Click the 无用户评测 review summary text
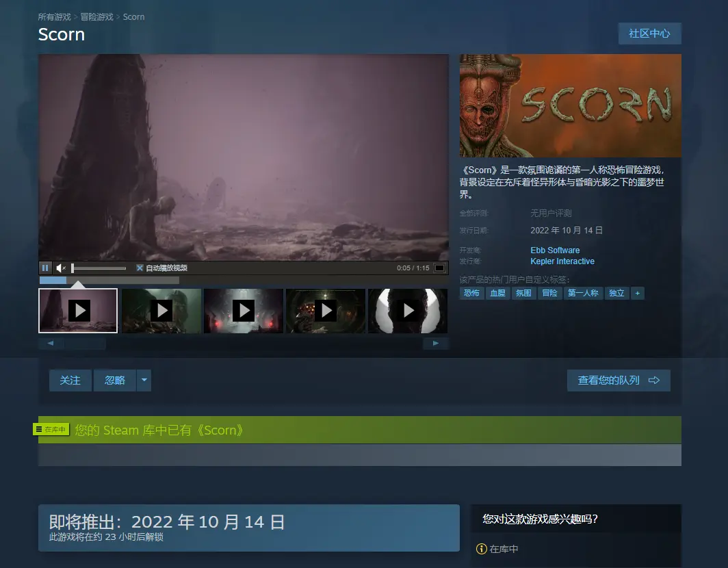 click(551, 214)
